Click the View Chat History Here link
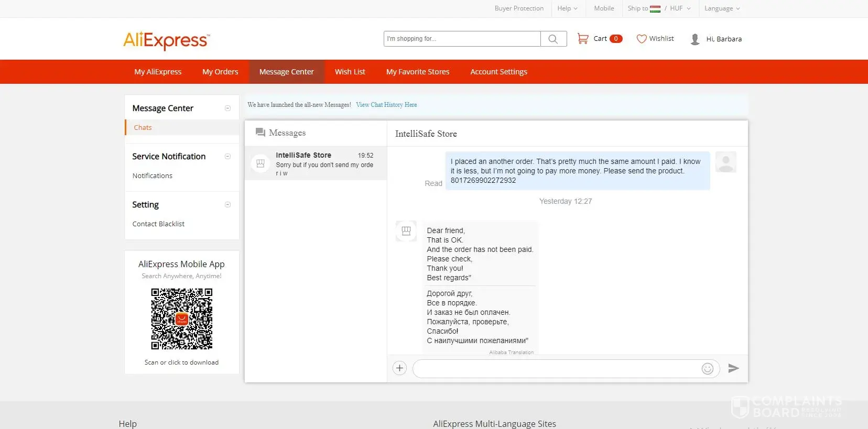The image size is (868, 429). [386, 105]
